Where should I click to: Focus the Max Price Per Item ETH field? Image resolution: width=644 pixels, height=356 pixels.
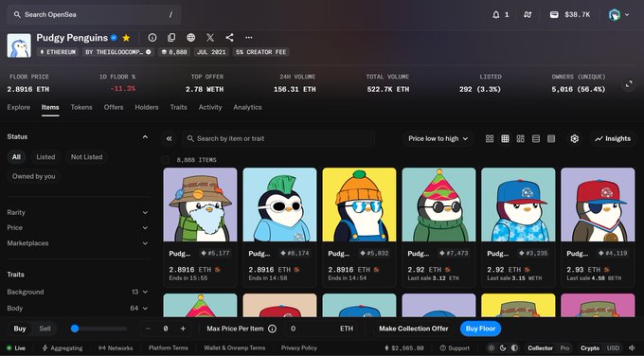[x=322, y=329]
